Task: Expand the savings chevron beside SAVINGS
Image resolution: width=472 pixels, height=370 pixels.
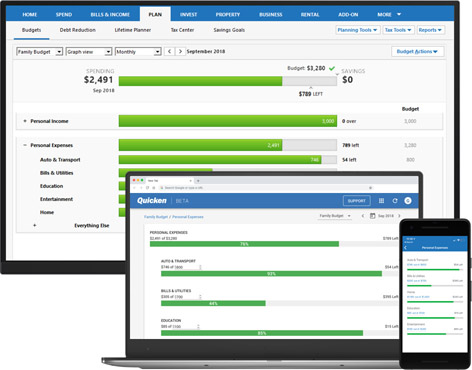Action: pyautogui.click(x=337, y=74)
